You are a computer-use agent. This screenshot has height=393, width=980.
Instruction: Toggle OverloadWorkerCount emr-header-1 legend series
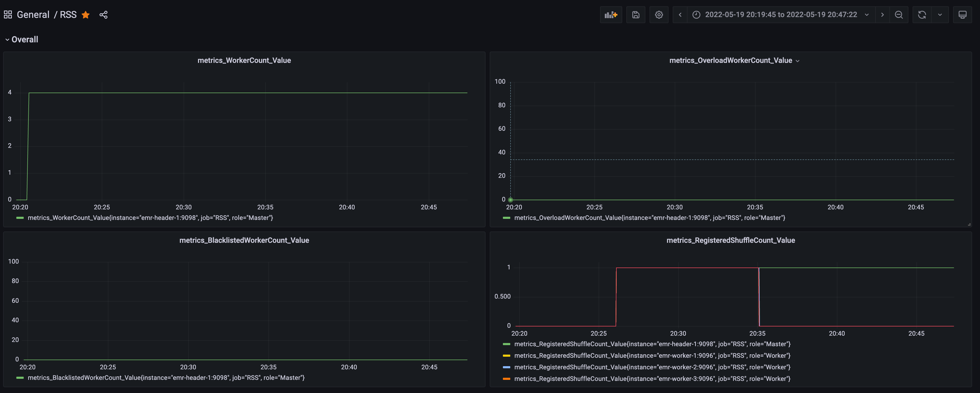(650, 218)
